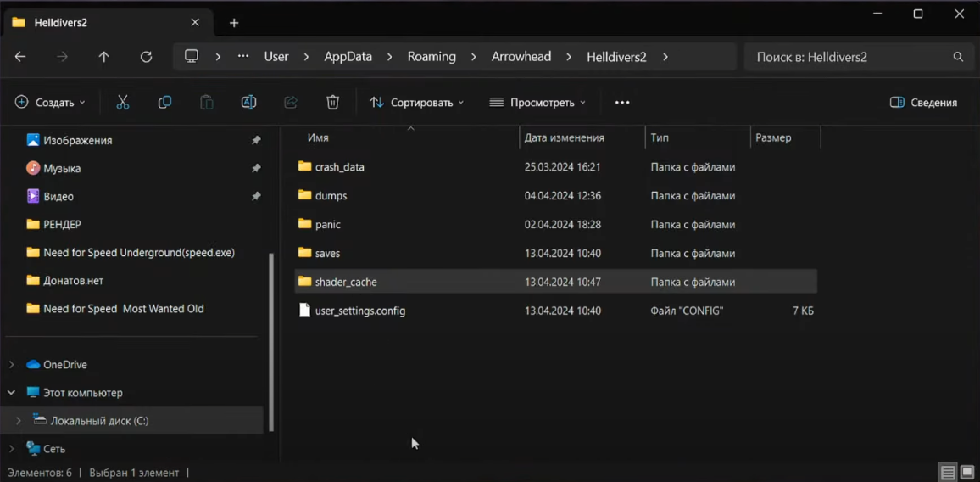Screen dimensions: 980x482
Task: Click the search magnifier icon
Action: [x=958, y=57]
